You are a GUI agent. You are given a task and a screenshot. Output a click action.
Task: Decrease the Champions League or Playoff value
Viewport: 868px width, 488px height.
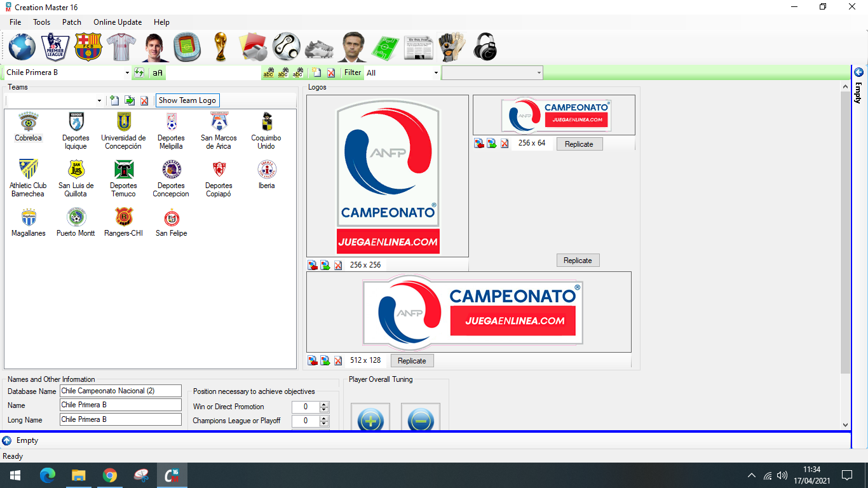coord(325,424)
